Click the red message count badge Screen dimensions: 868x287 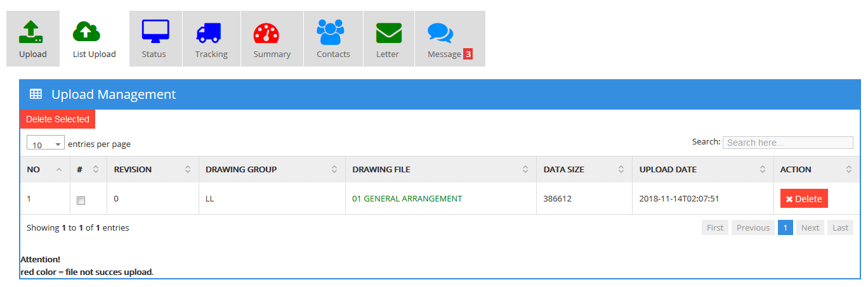coord(468,54)
